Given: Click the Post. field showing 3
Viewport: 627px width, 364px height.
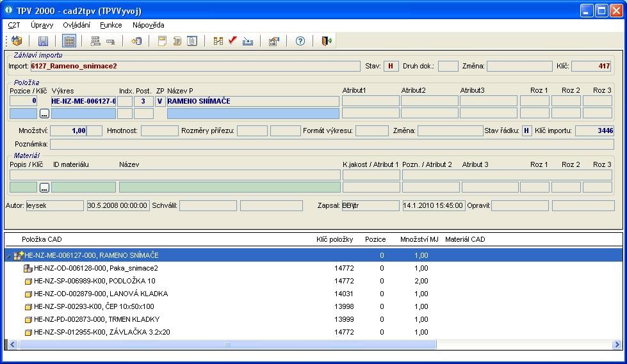Looking at the screenshot, I should [x=143, y=101].
